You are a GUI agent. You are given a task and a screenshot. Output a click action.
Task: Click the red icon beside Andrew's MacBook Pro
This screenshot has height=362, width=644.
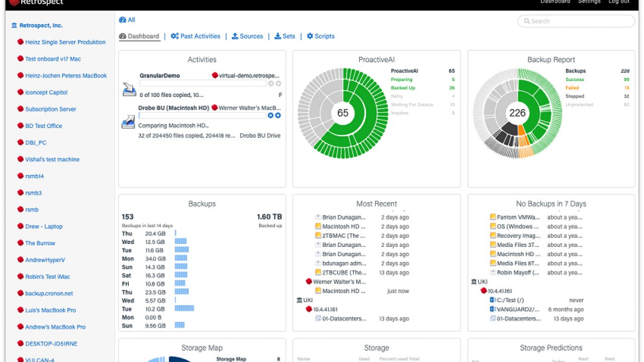pos(21,327)
